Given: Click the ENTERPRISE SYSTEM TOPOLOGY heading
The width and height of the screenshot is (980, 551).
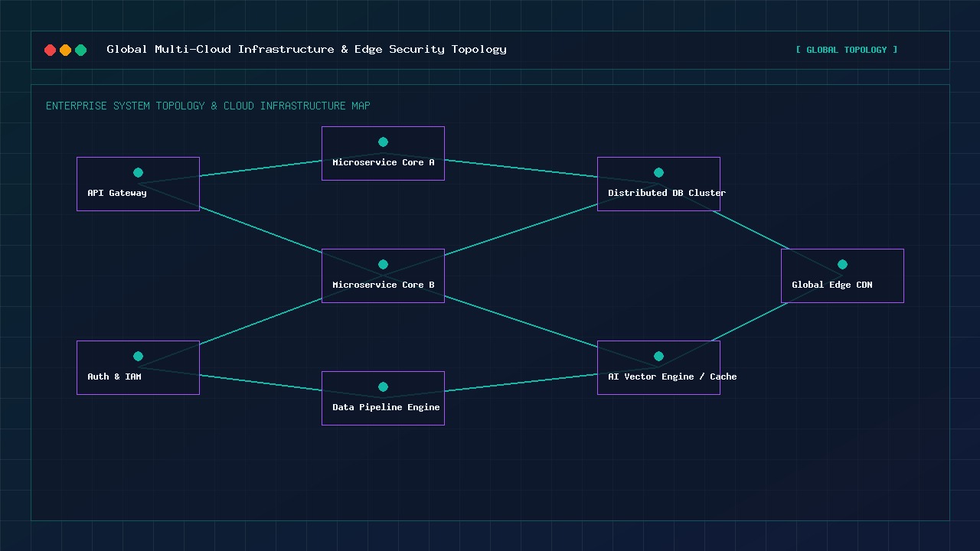Looking at the screenshot, I should tap(207, 106).
